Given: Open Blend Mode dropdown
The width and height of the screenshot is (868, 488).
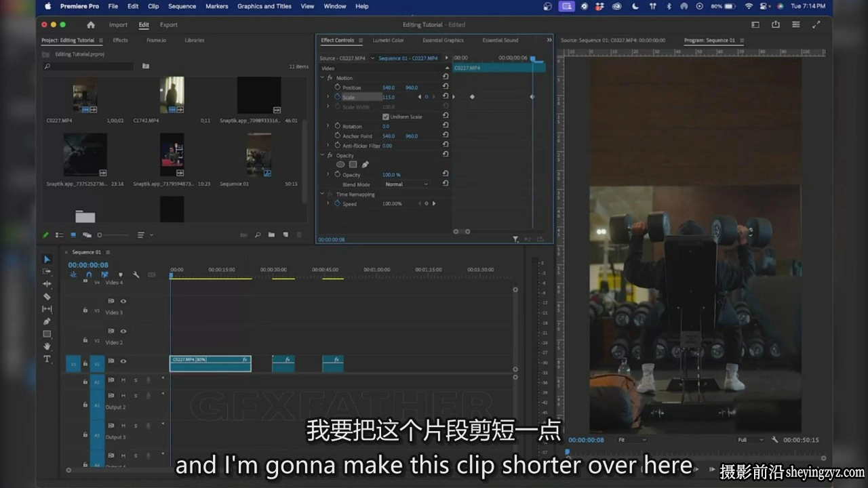Looking at the screenshot, I should click(406, 184).
